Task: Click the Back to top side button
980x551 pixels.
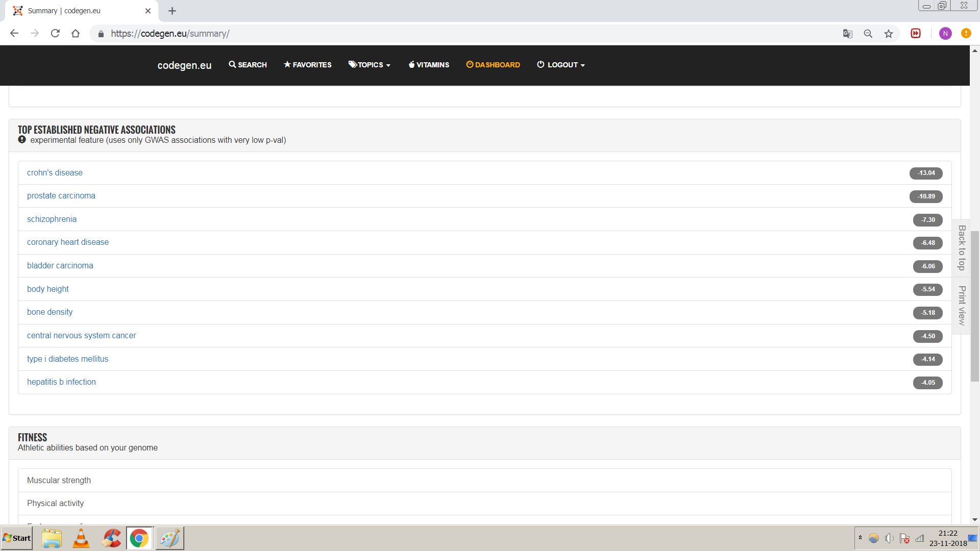Action: [962, 248]
